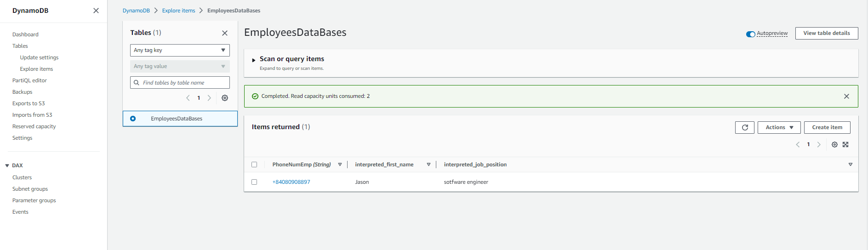Click DynamoDB breadcrumb link

click(x=136, y=11)
